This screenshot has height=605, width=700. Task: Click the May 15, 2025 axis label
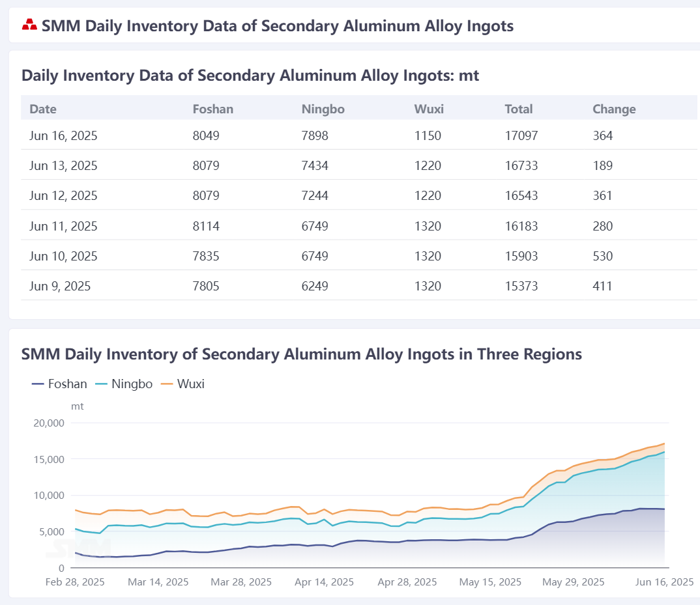(x=490, y=582)
